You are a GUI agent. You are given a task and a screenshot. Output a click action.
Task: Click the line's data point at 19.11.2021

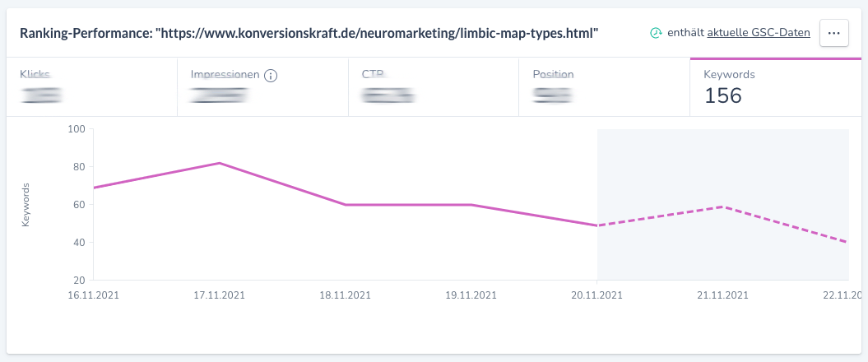click(471, 205)
